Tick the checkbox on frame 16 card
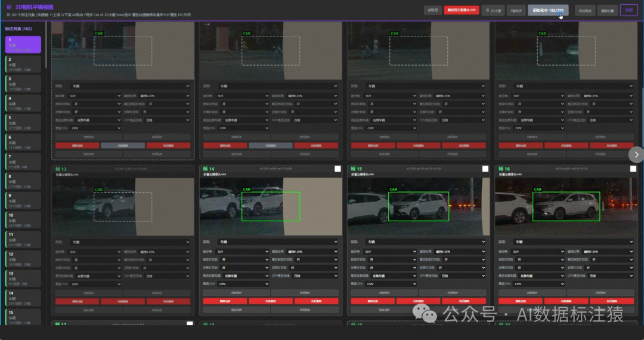This screenshot has height=340, width=644. (633, 169)
